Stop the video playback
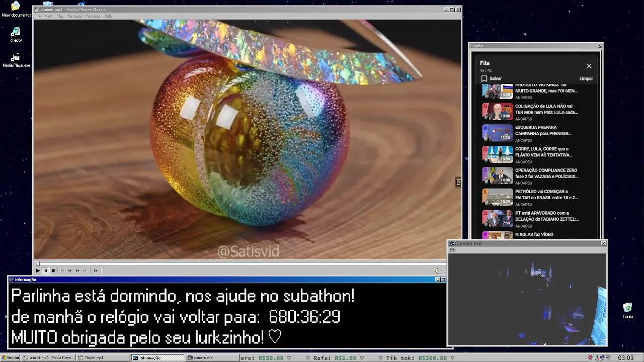Viewport: 644px width, 362px height. (53, 270)
